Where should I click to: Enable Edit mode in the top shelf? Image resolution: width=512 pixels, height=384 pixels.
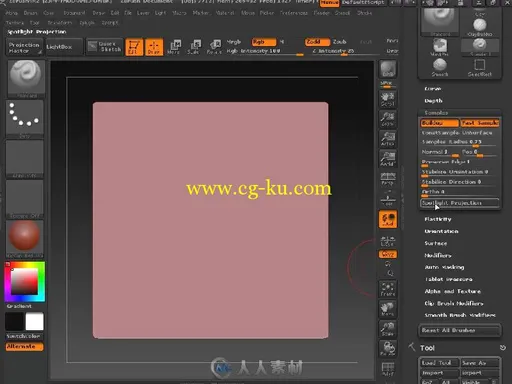pos(134,47)
